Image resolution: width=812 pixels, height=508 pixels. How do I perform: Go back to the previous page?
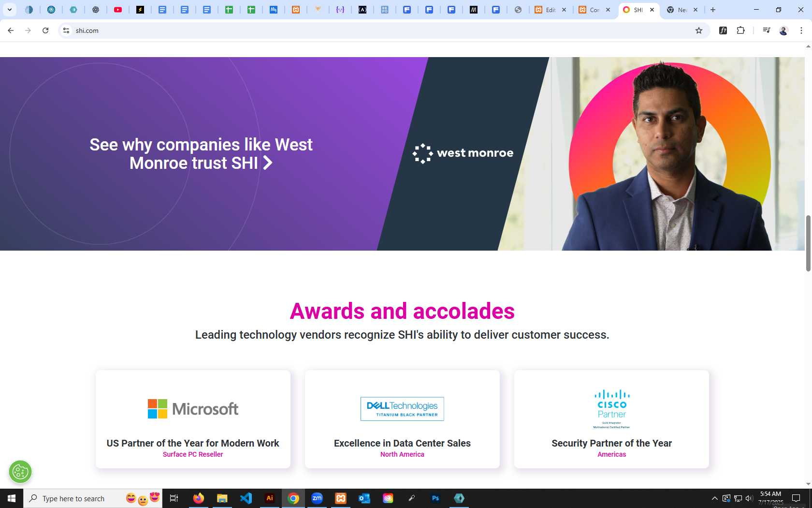click(11, 30)
